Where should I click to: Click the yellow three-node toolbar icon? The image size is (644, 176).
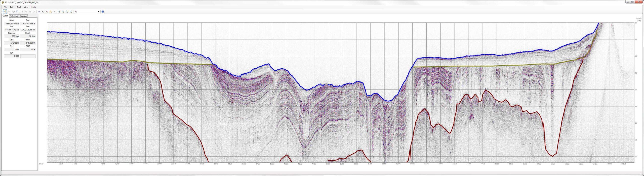[51, 12]
